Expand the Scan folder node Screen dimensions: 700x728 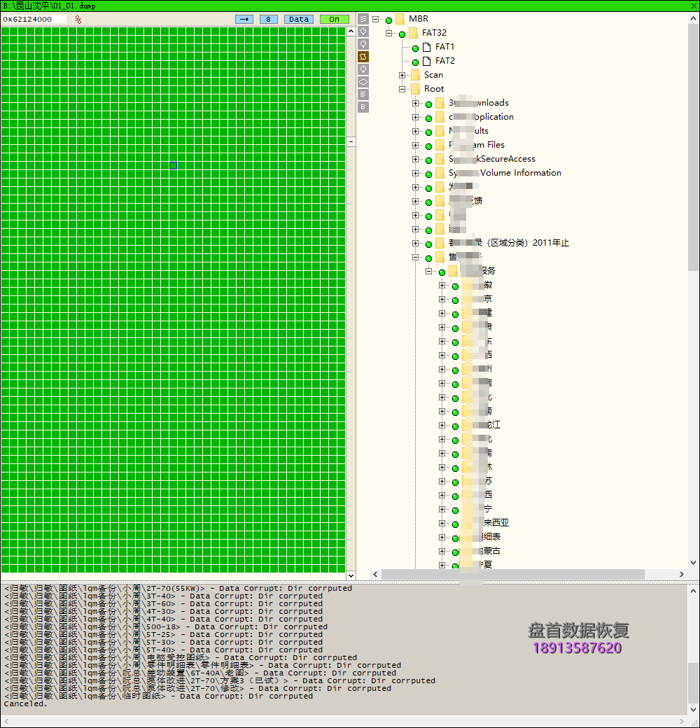click(x=402, y=75)
